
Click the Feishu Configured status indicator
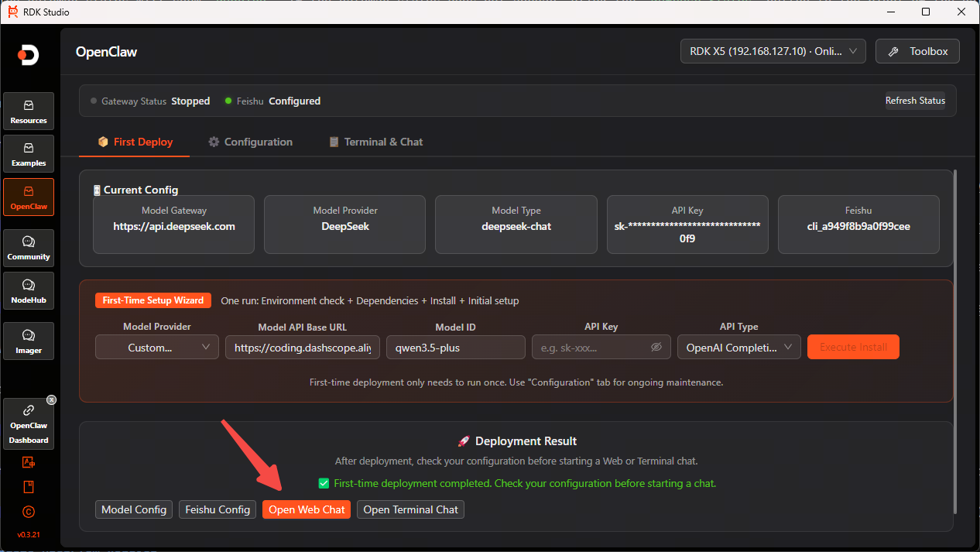click(x=272, y=101)
